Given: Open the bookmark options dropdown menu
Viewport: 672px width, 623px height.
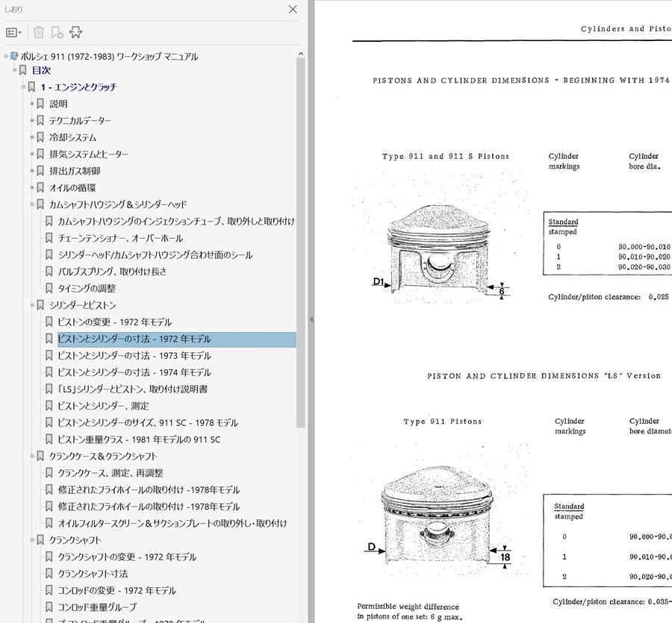Looking at the screenshot, I should coord(13,33).
